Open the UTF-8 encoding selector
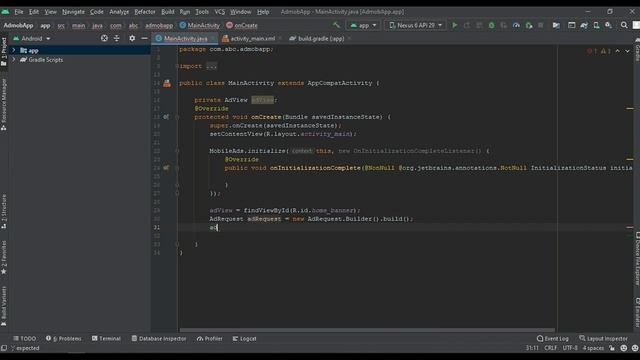Screen dimensions: 640x360 coord(570,348)
